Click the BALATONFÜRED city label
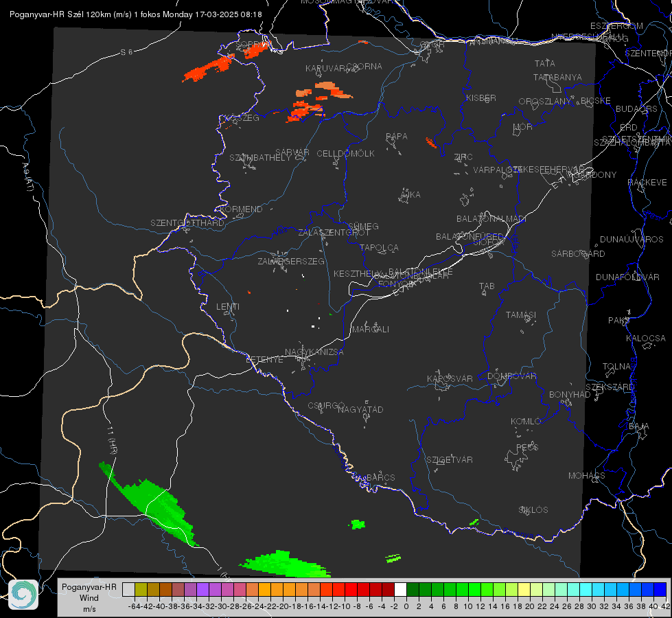 pyautogui.click(x=470, y=237)
